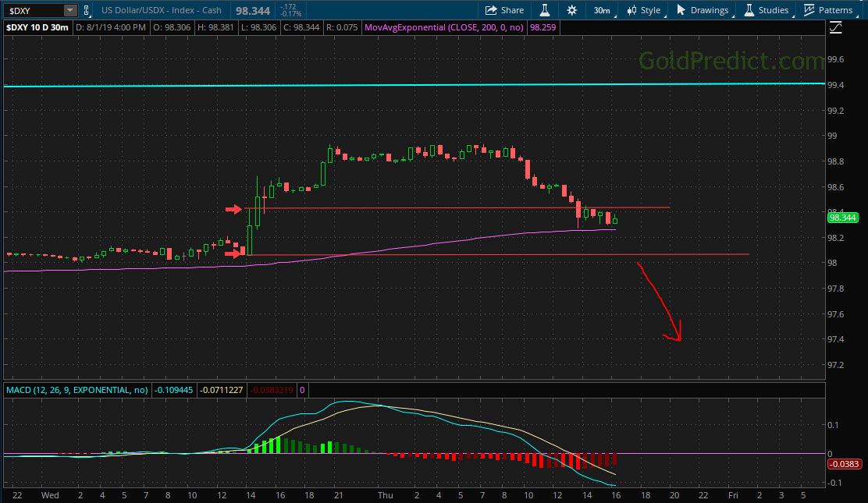Click the Share button
Screen dimensions: 868x503
[504, 10]
